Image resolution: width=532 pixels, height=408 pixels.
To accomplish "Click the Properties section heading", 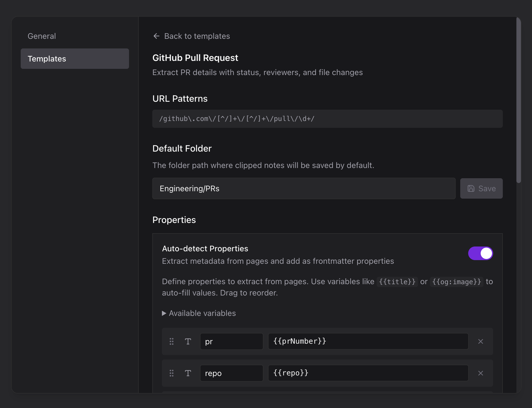I will coord(174,220).
